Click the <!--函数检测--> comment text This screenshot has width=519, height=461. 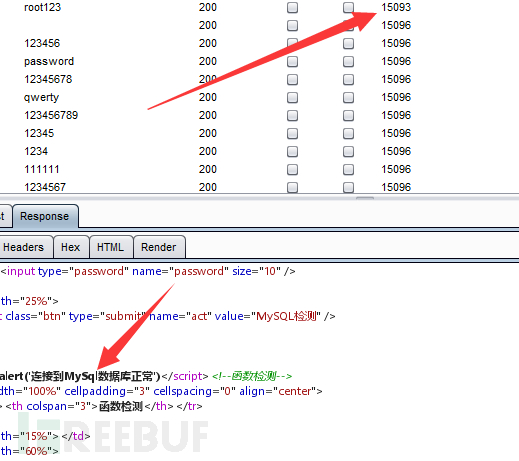(x=252, y=376)
